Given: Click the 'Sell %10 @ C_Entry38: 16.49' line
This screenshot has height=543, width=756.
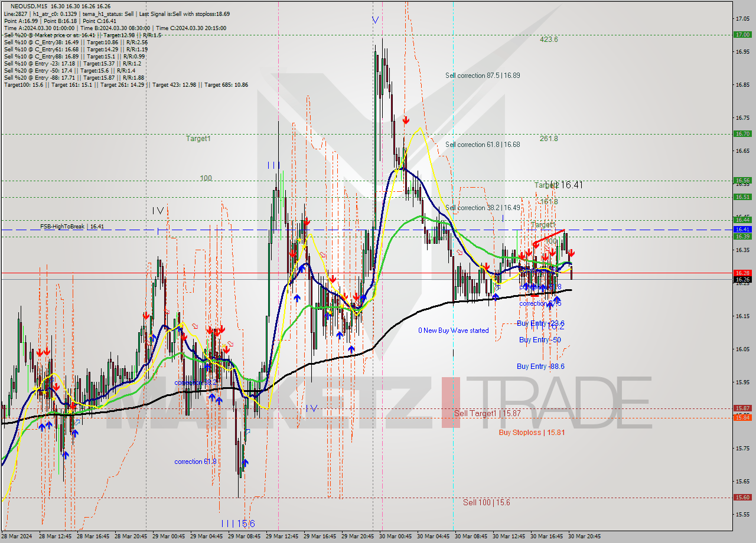Looking at the screenshot, I should (76, 42).
